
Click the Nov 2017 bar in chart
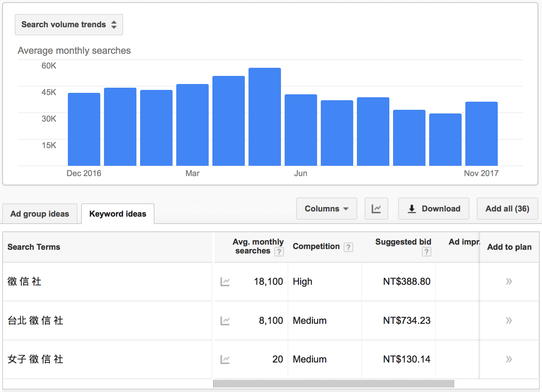click(x=481, y=134)
